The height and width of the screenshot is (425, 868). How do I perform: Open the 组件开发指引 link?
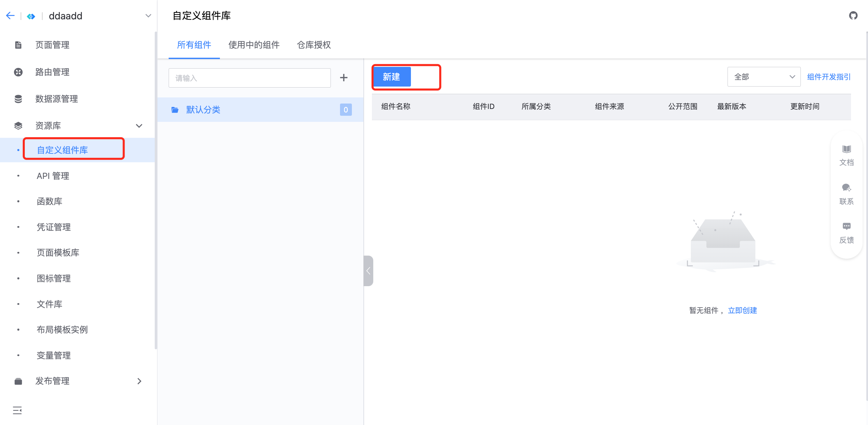[x=828, y=77]
